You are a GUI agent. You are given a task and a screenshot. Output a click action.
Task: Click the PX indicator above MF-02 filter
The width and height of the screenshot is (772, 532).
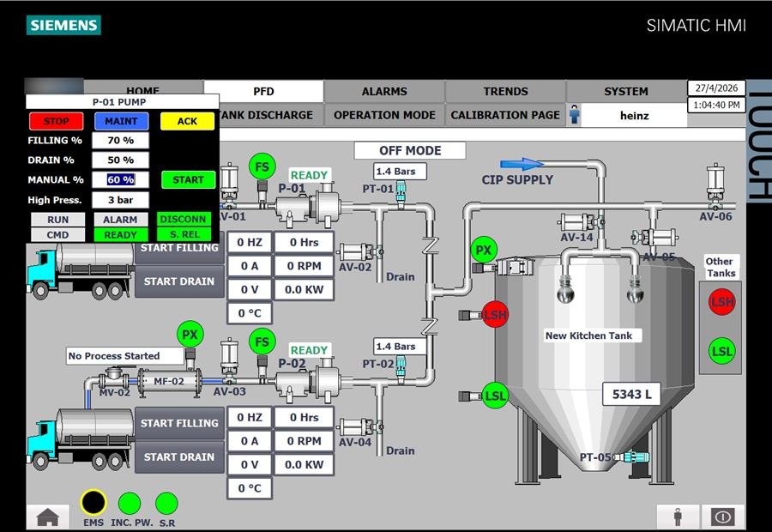coord(190,335)
